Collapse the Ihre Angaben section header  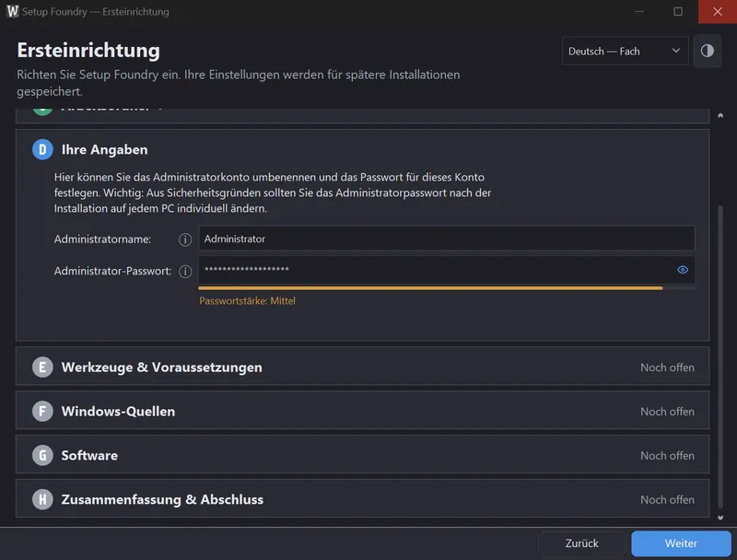104,149
